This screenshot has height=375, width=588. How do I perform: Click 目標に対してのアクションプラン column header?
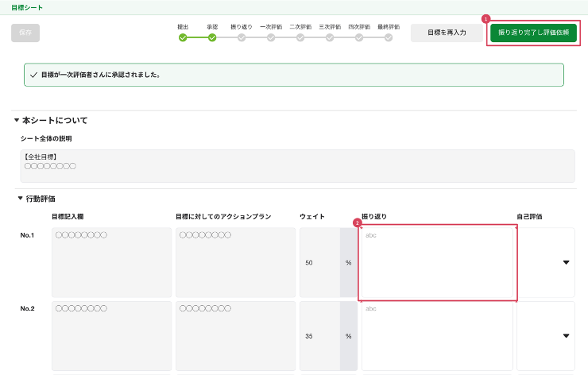coord(223,216)
